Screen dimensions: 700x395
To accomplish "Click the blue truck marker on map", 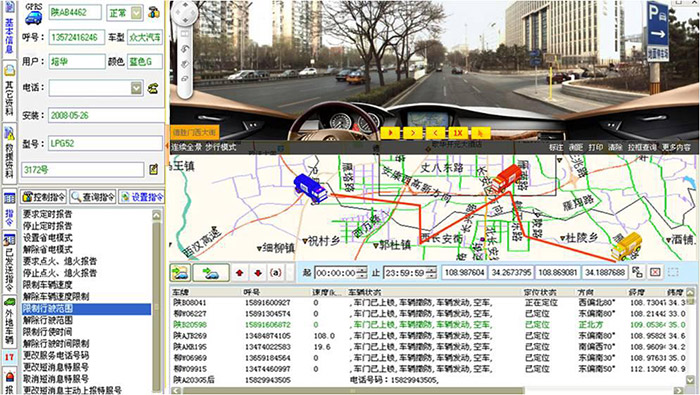I will (310, 188).
